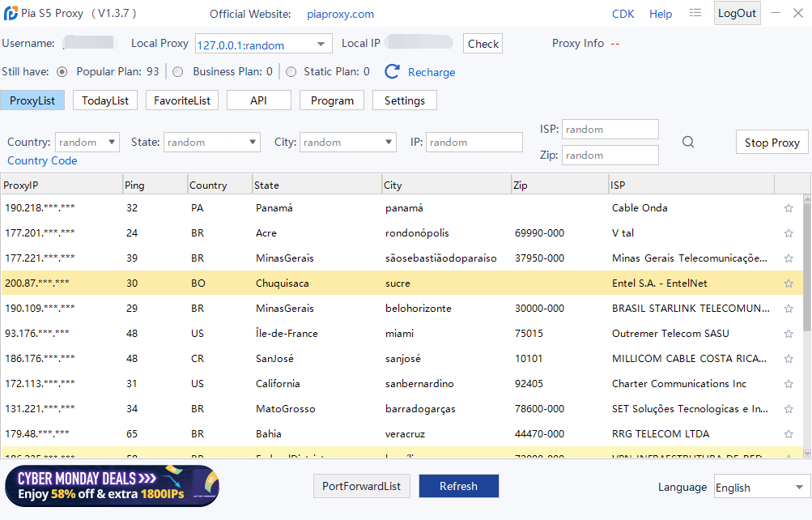Click the 'Cable Onda' ISP cell

coord(640,208)
